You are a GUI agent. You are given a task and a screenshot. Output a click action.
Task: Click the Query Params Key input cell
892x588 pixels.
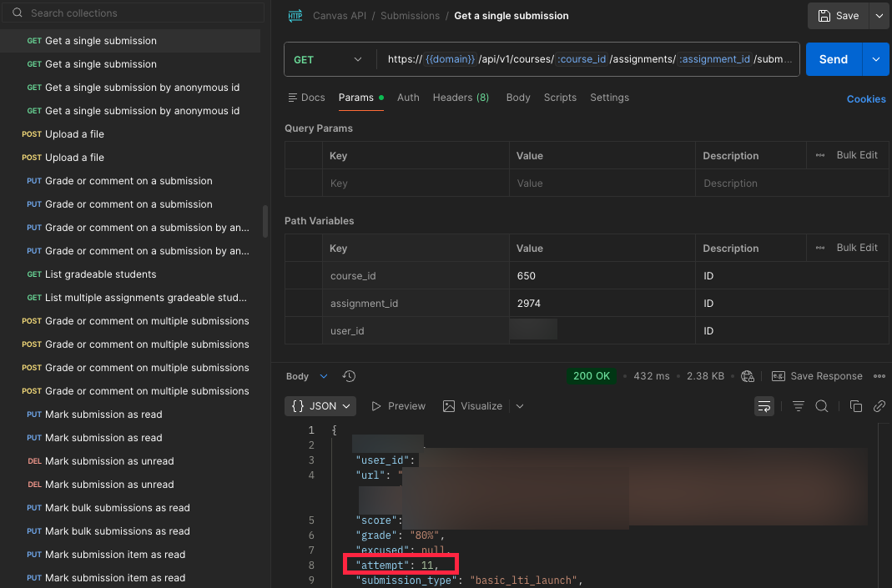[x=416, y=183]
